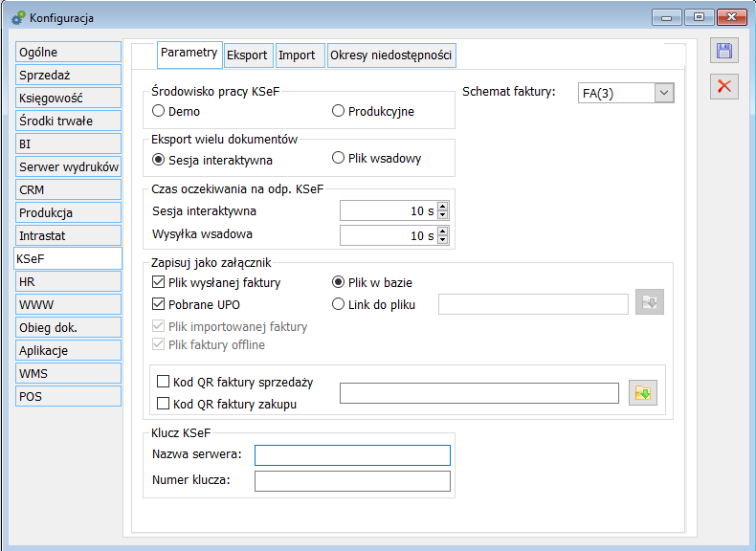Increase Wysyłka wsadowa wait time

pyautogui.click(x=443, y=231)
